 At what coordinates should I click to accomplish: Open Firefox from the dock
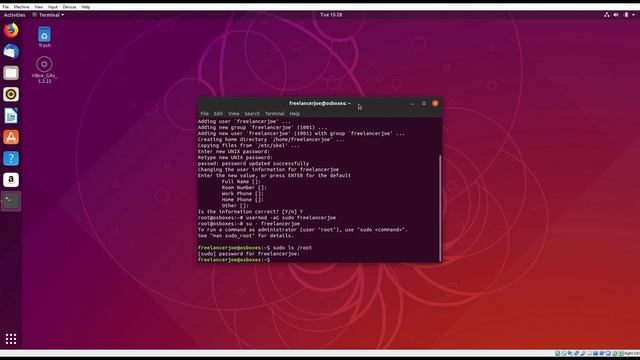tap(11, 30)
